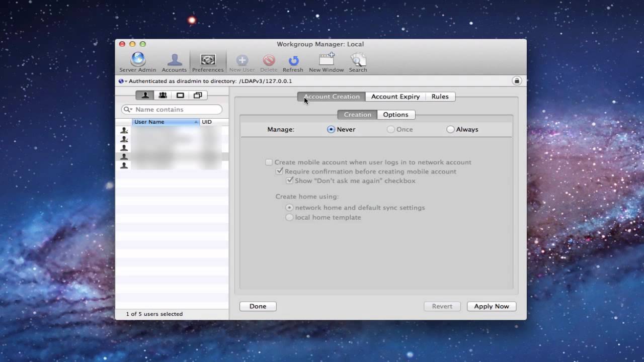The height and width of the screenshot is (362, 644).
Task: Select the fifth user in list
Action: pyautogui.click(x=172, y=165)
